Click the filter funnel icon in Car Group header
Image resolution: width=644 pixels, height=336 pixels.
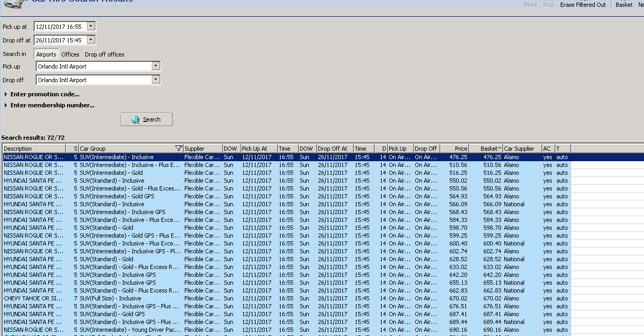point(179,149)
